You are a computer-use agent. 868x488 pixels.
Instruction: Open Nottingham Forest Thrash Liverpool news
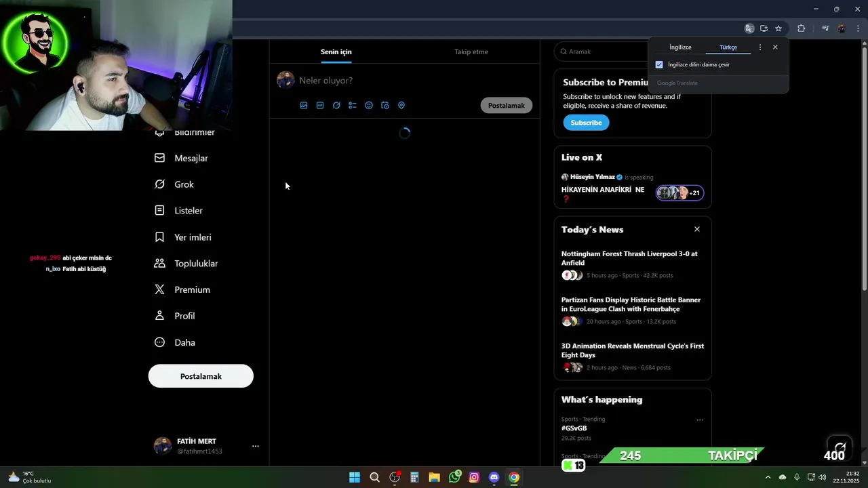(632, 264)
